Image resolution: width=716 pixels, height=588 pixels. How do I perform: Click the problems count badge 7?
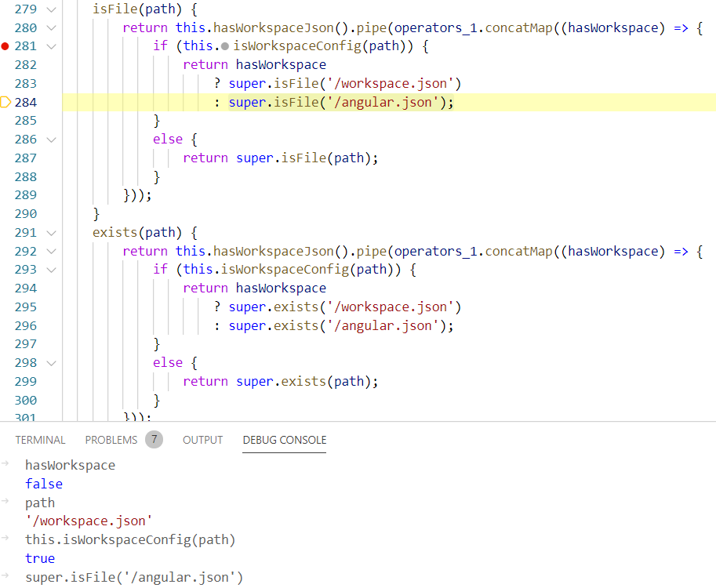pos(154,440)
